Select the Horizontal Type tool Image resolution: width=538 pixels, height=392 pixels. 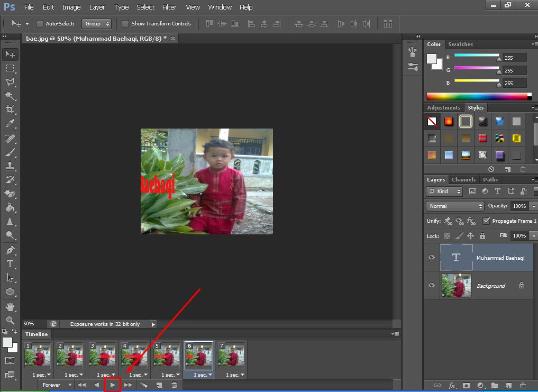[10, 263]
